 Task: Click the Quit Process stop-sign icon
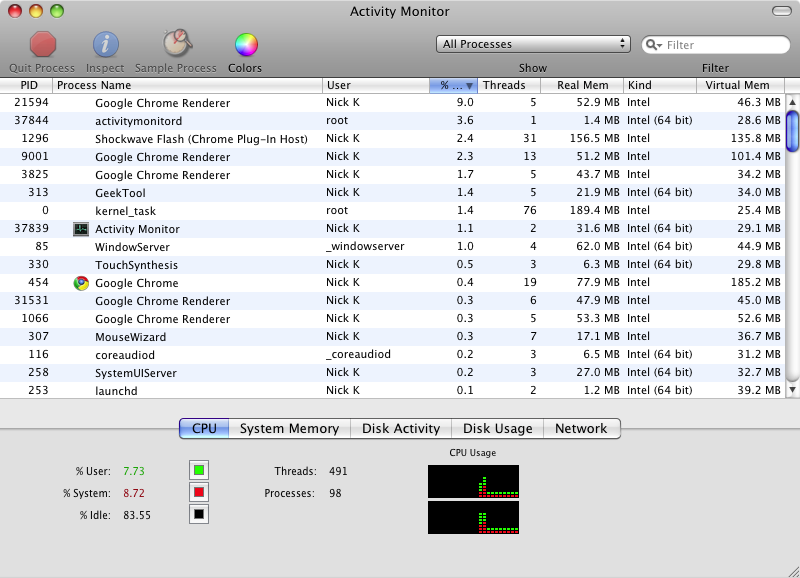tap(43, 44)
